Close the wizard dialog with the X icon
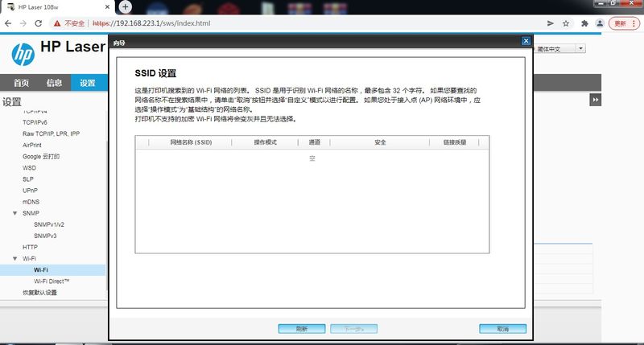Screen dimensions: 644x345 coord(526,41)
